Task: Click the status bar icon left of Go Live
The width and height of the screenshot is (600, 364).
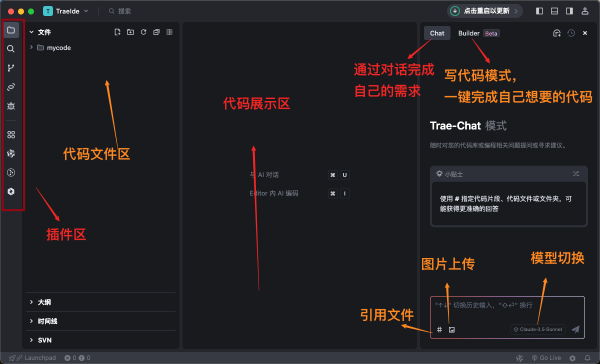Action: pos(519,358)
